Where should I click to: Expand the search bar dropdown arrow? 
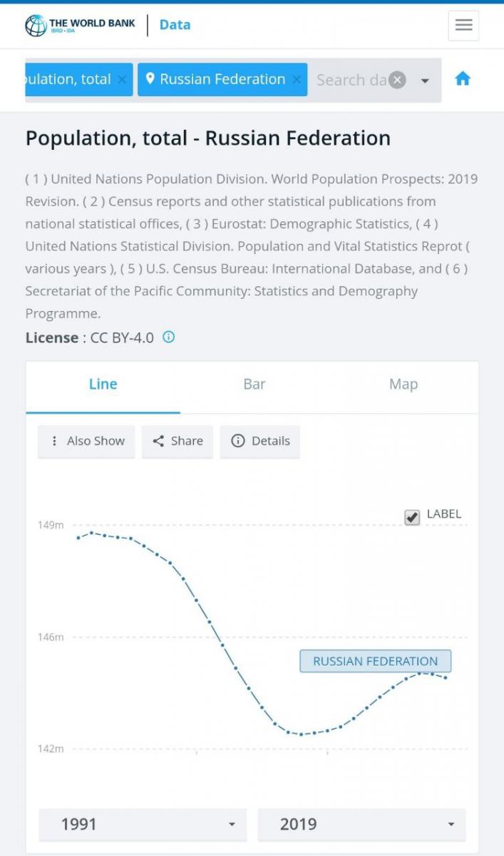coord(425,81)
